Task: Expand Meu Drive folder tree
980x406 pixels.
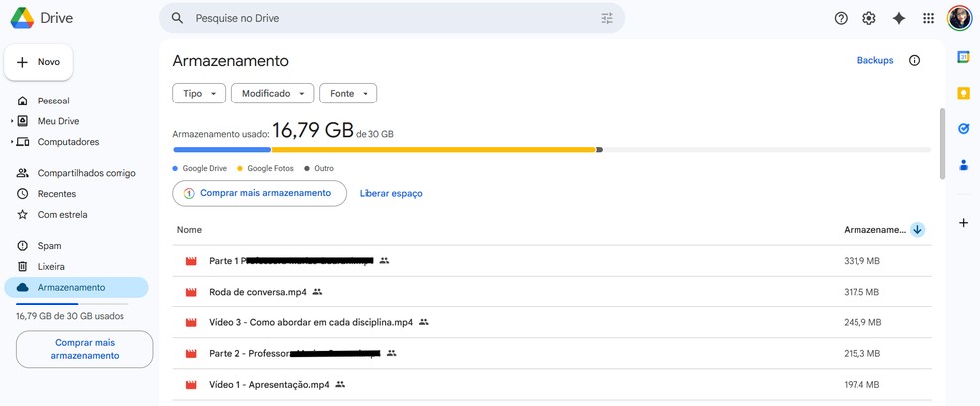Action: (12, 121)
